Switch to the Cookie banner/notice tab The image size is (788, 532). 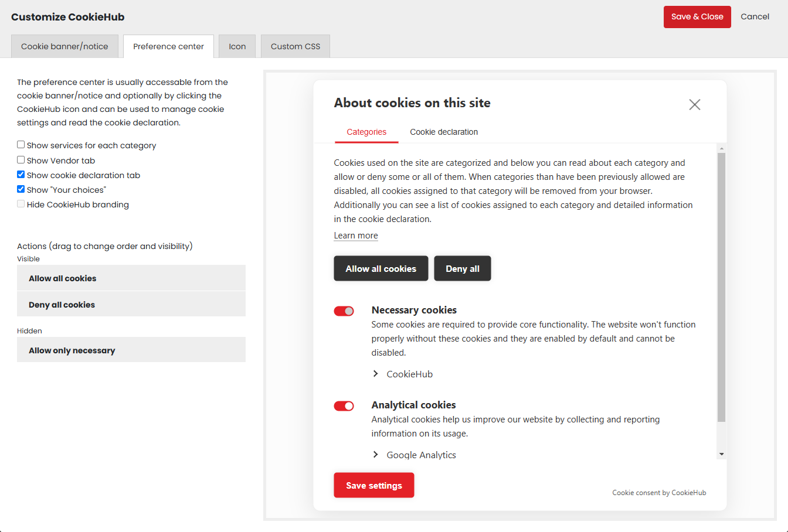click(64, 46)
